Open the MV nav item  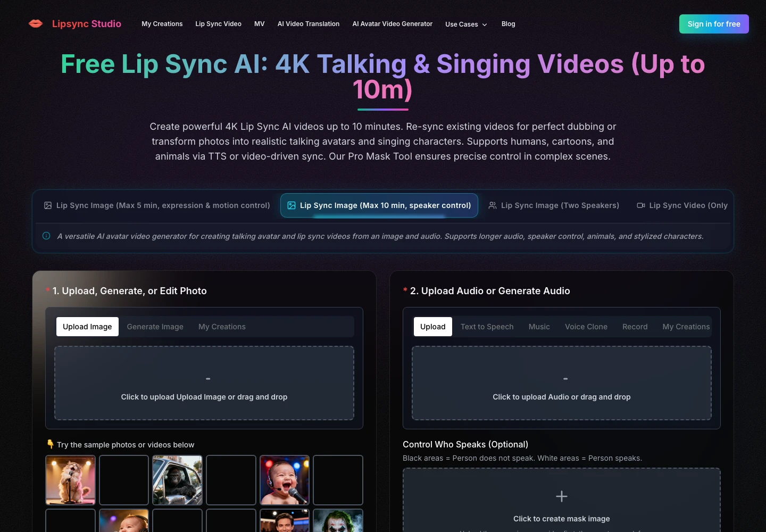coord(260,24)
